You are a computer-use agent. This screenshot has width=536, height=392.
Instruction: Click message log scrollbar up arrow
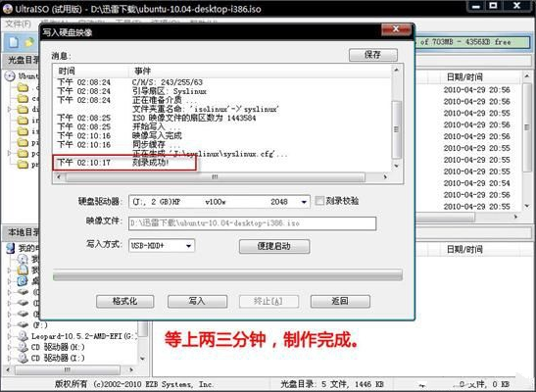tap(397, 71)
